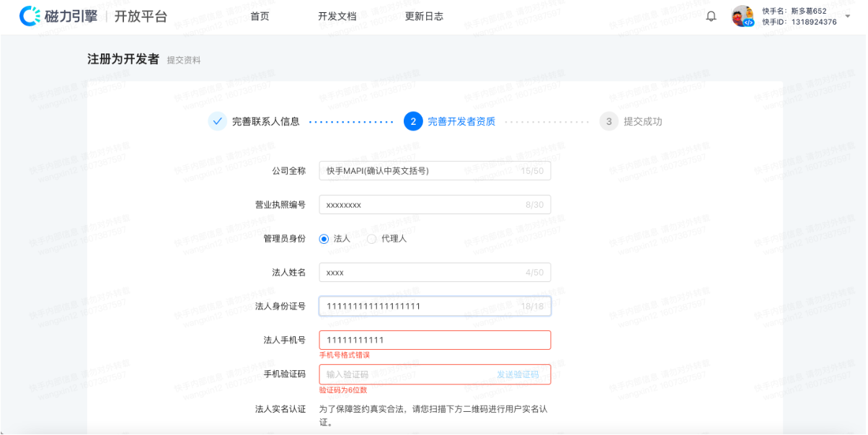The height and width of the screenshot is (435, 868).
Task: Open the 首页 menu item
Action: click(x=260, y=16)
